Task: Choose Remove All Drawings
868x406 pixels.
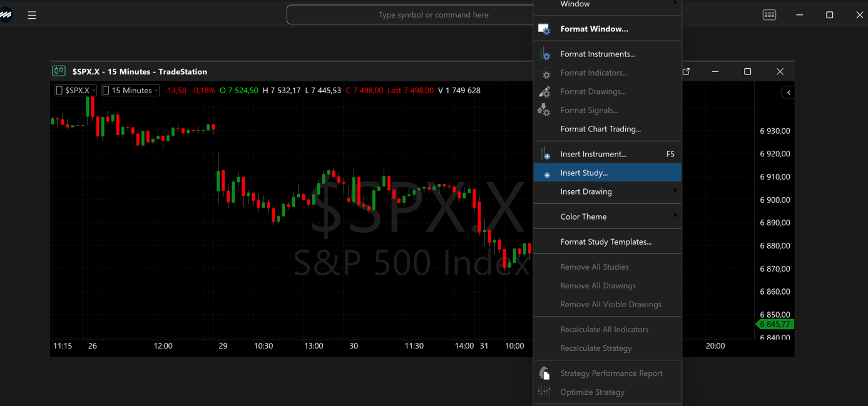Action: click(607, 285)
